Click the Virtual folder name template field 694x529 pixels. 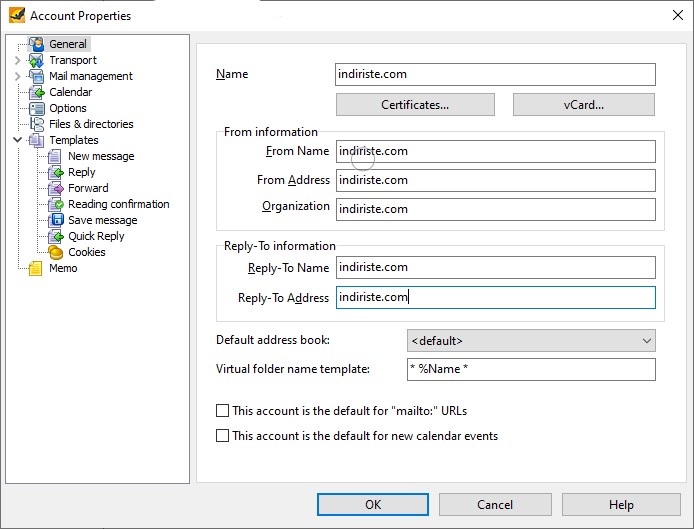[x=531, y=369]
